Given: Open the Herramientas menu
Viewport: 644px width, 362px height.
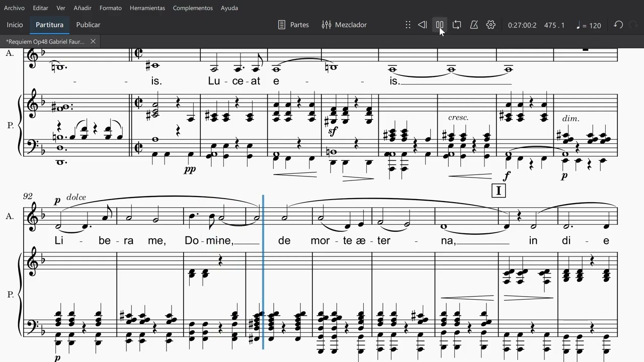Looking at the screenshot, I should tap(147, 8).
